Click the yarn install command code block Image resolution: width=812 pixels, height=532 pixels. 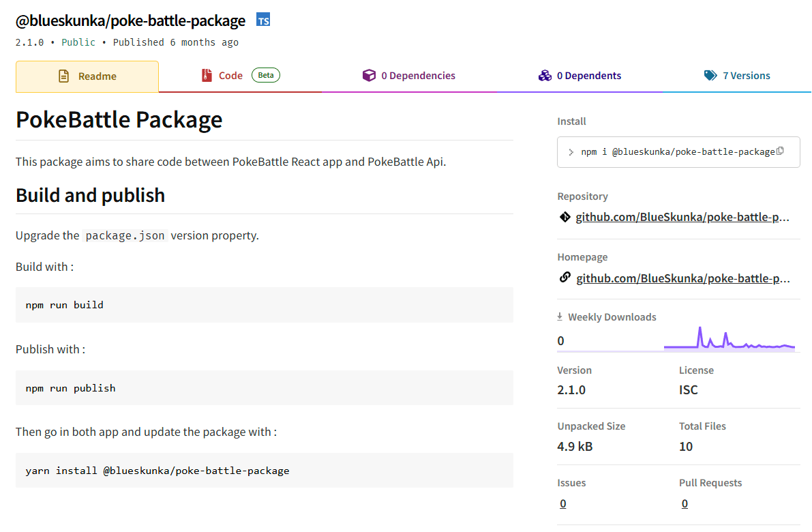tap(264, 471)
